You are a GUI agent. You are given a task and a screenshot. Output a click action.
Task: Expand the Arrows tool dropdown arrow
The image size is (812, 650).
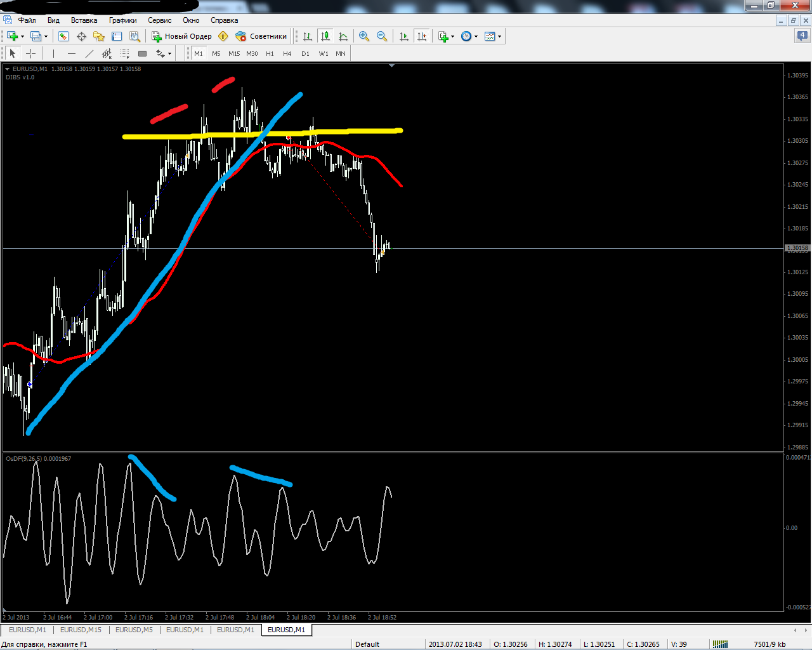click(x=169, y=53)
